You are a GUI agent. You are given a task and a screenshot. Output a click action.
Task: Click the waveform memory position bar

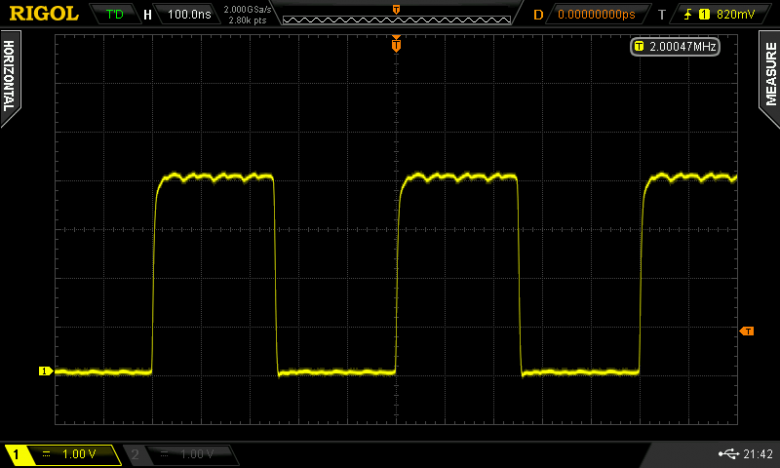396,15
